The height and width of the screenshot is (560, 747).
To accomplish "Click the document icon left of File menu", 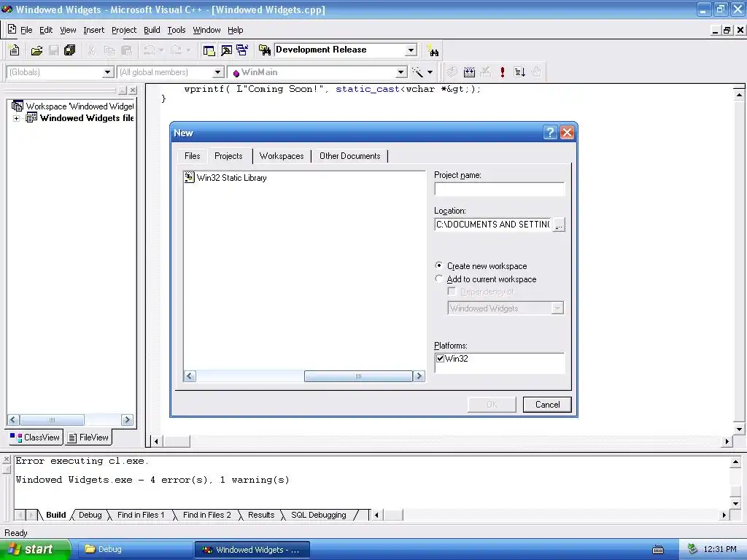I will pyautogui.click(x=12, y=29).
